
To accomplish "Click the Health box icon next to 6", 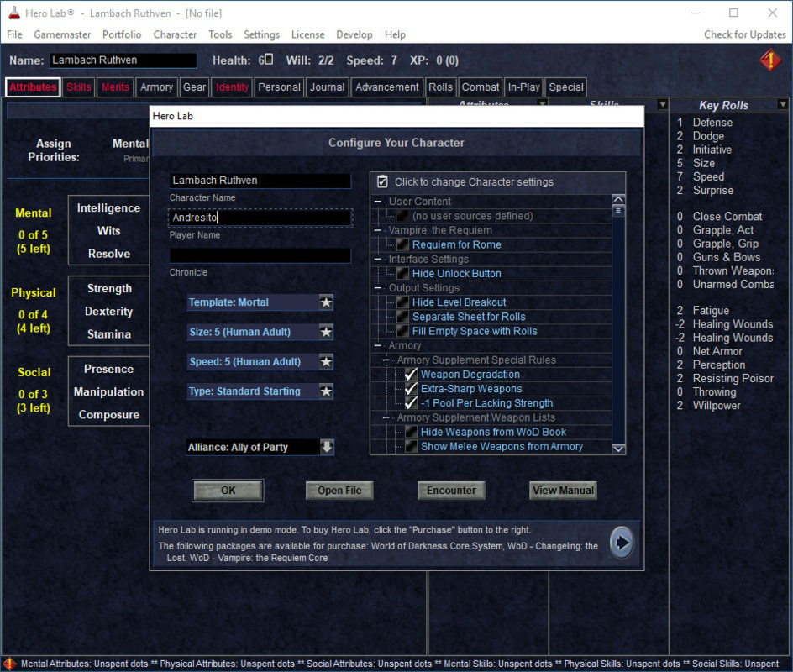I will pos(269,59).
